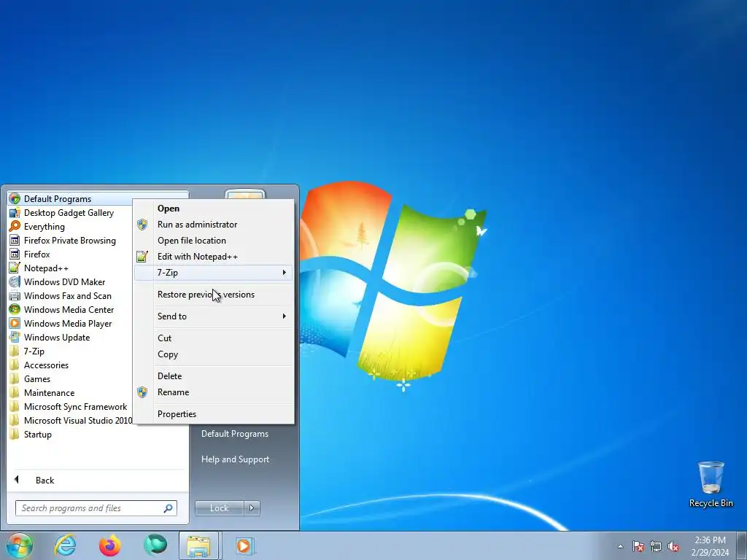Click the magnifier icon in search box
747x560 pixels.
(x=169, y=508)
